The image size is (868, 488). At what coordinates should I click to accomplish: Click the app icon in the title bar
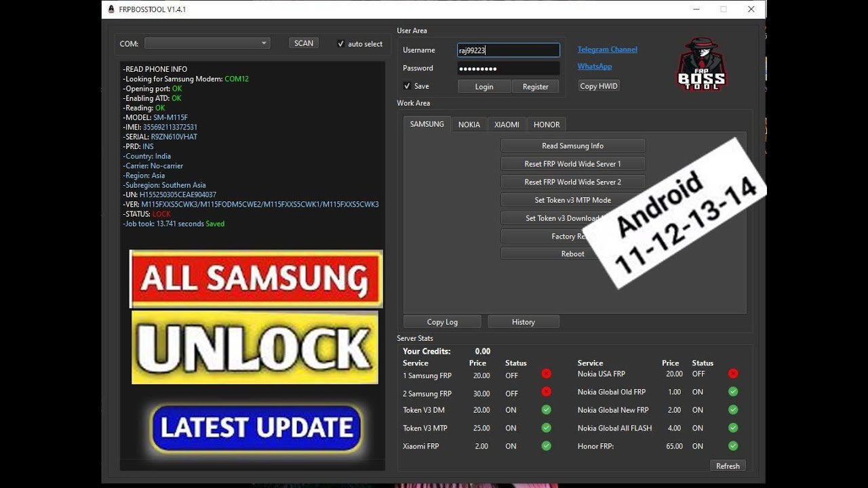111,9
